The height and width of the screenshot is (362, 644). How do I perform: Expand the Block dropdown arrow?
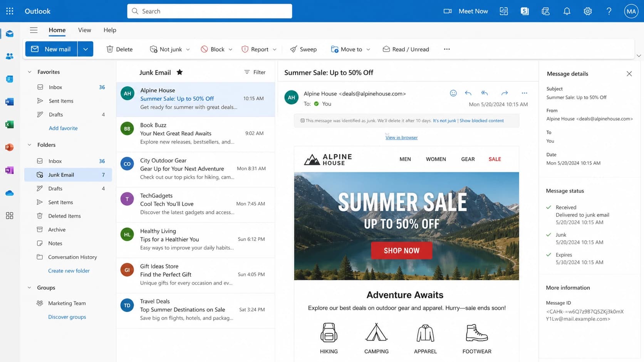point(230,50)
